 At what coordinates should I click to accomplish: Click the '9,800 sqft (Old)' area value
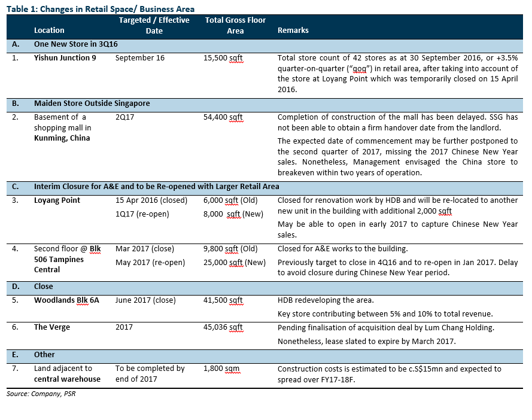coord(230,249)
